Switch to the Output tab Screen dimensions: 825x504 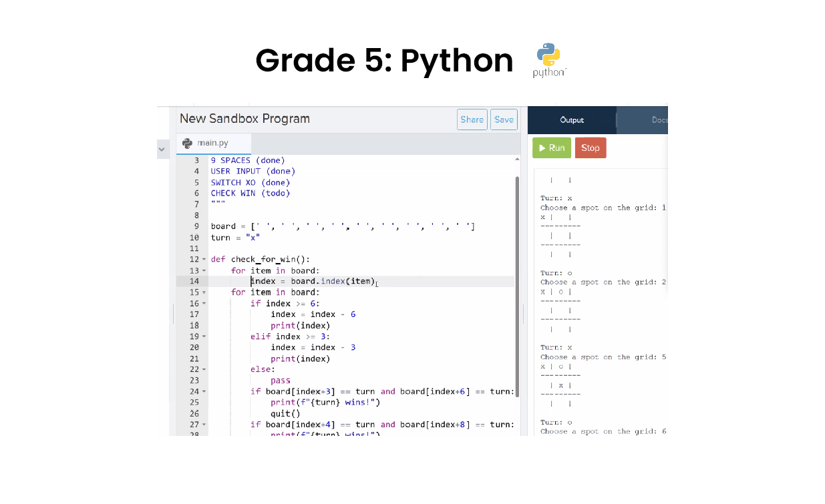[x=572, y=120]
